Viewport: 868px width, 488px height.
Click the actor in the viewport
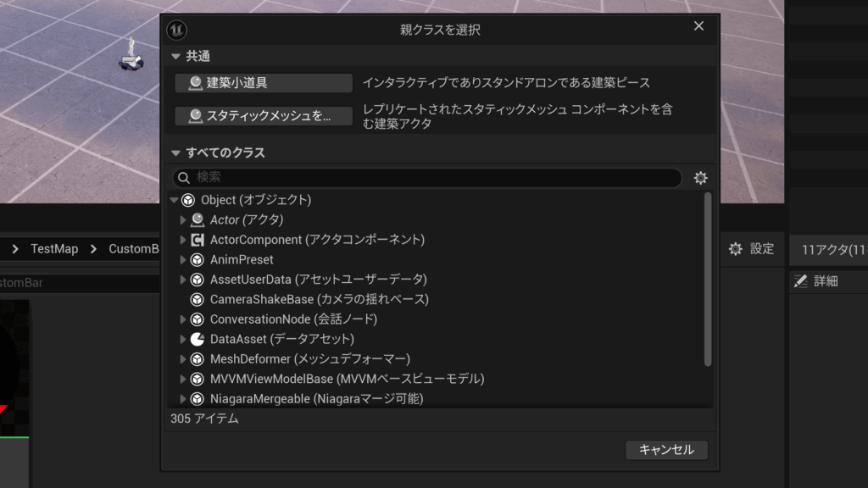pos(131,55)
